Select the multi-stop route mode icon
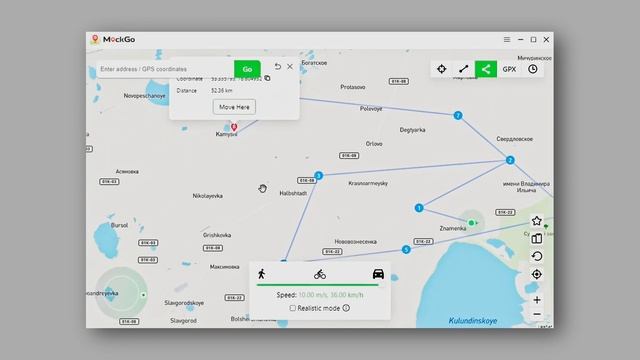640x360 pixels. pos(486,69)
